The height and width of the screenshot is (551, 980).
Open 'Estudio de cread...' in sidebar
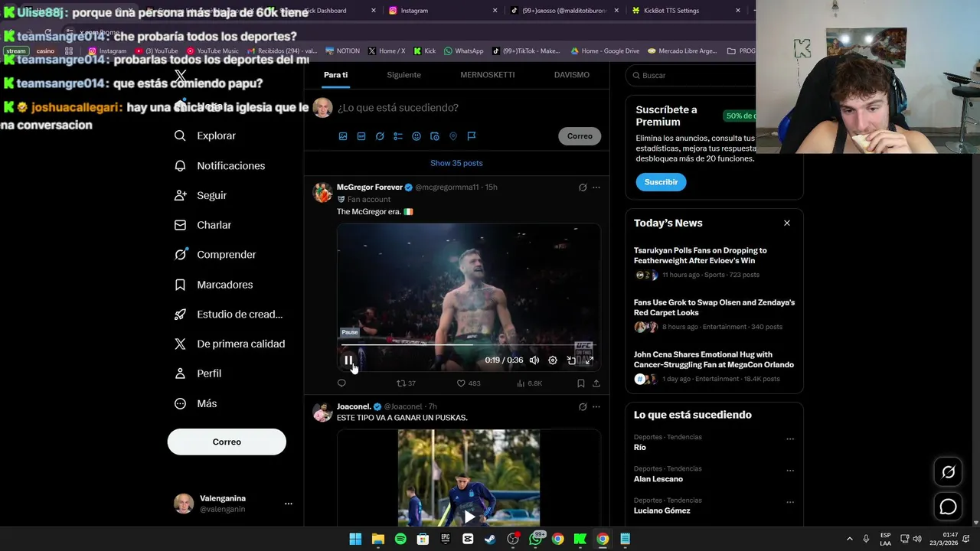(x=229, y=315)
